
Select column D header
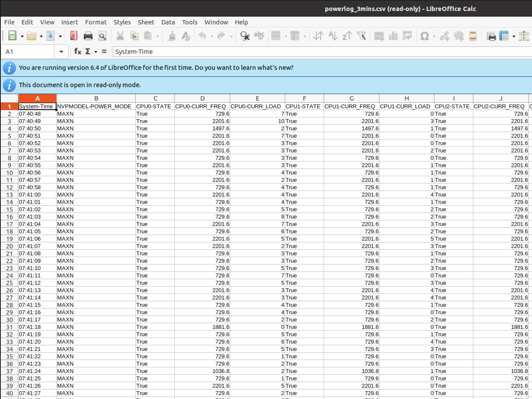(202, 98)
